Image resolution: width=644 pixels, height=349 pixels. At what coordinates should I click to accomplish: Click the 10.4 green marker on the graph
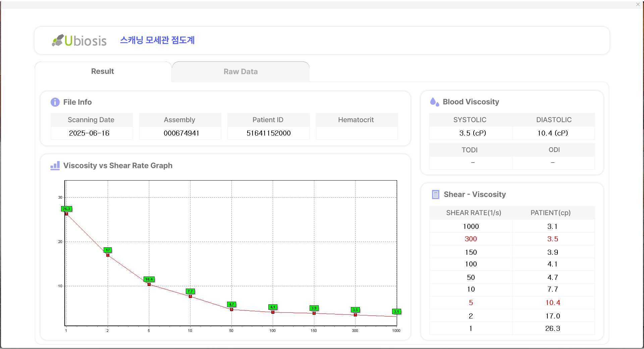pyautogui.click(x=149, y=279)
